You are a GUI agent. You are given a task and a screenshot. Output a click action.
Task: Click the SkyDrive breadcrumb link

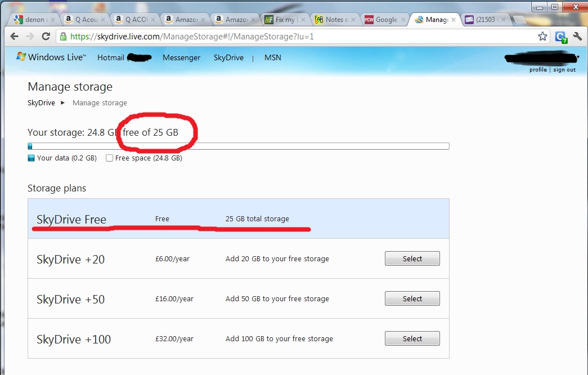tap(41, 103)
